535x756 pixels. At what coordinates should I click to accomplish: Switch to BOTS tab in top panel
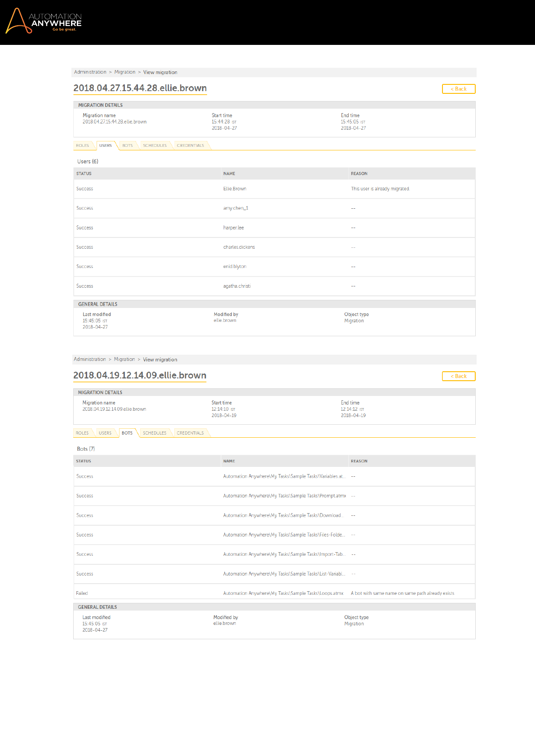tap(128, 145)
